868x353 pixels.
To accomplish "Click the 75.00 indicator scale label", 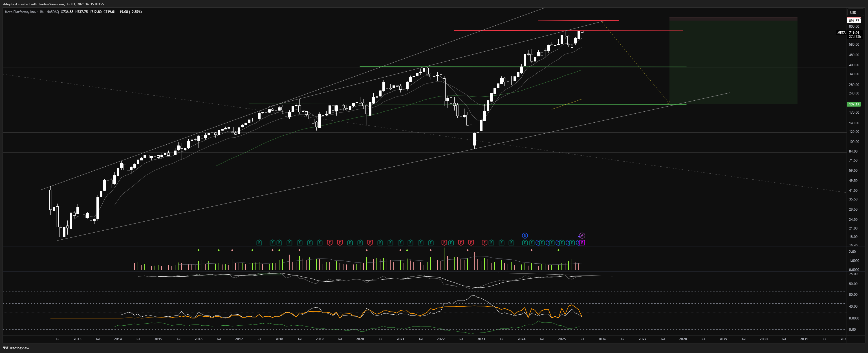I will [853, 274].
